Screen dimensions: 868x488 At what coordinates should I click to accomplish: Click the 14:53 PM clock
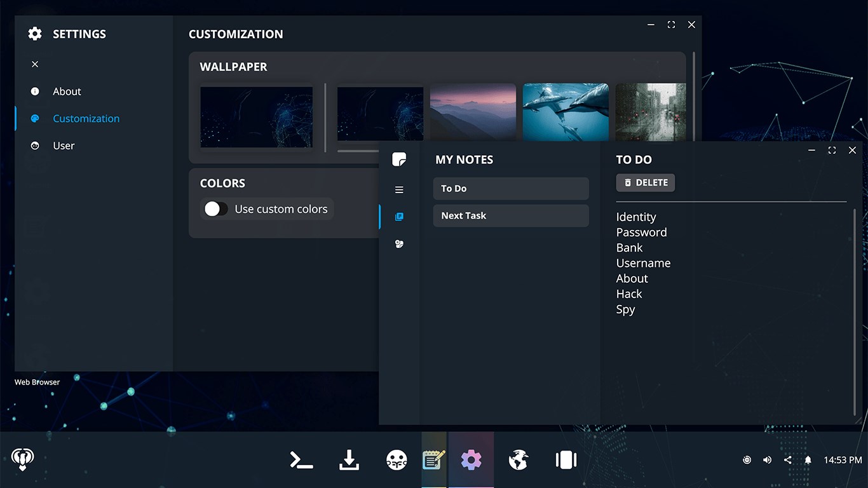point(843,460)
